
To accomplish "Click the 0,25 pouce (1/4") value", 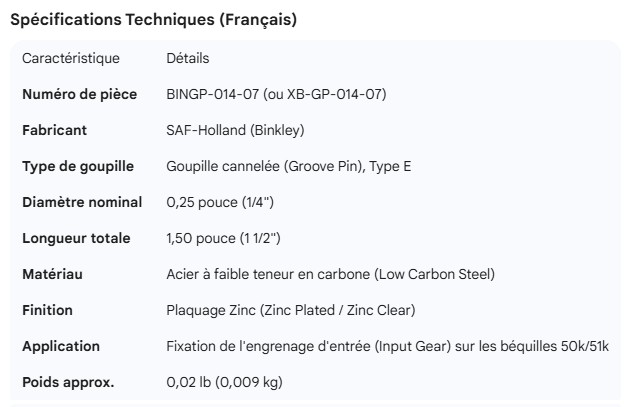I will click(220, 202).
